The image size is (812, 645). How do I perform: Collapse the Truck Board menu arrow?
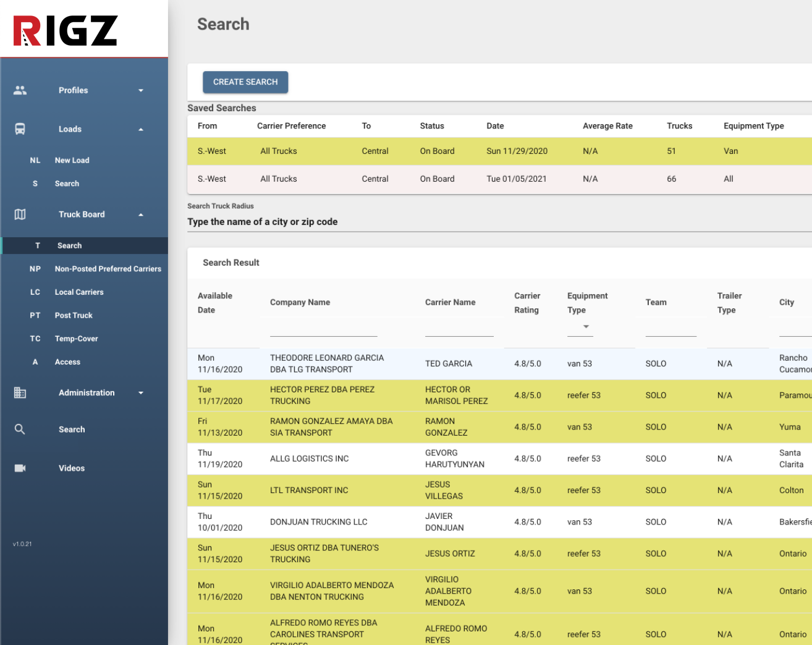pyautogui.click(x=141, y=214)
